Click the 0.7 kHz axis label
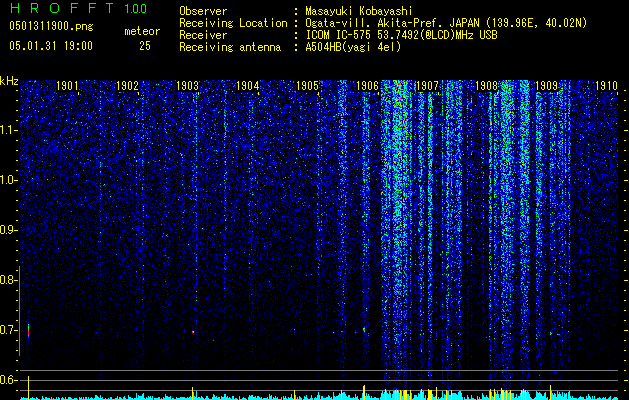The image size is (629, 400). 7,330
